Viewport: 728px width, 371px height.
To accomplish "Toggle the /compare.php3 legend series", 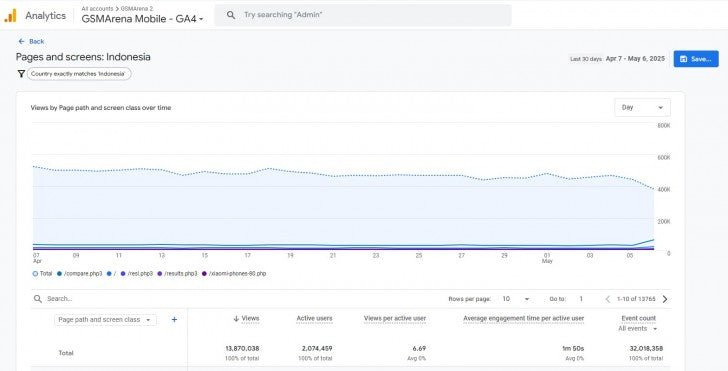I will point(79,273).
